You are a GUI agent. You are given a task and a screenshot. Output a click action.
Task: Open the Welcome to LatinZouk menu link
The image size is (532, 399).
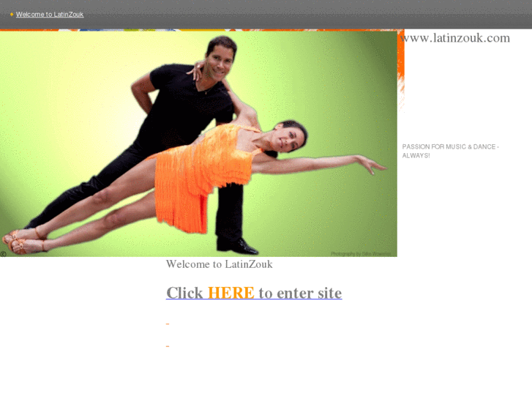50,14
